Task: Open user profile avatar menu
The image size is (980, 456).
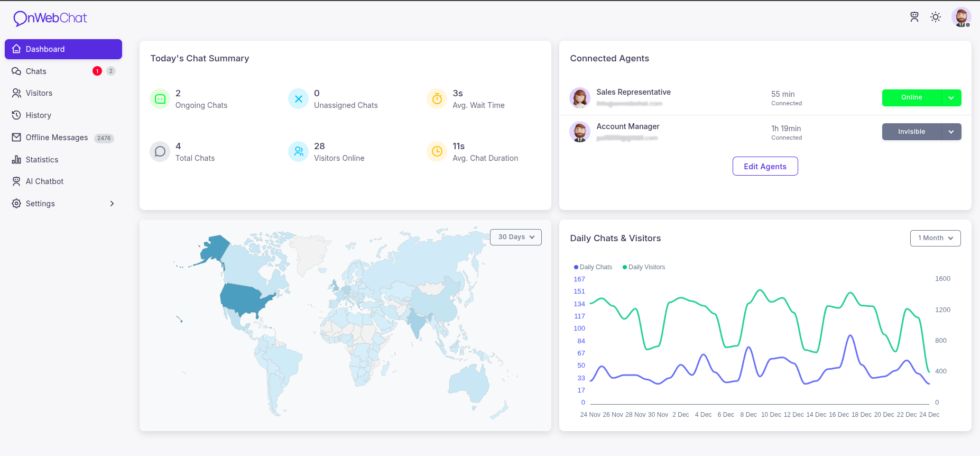Action: [960, 17]
